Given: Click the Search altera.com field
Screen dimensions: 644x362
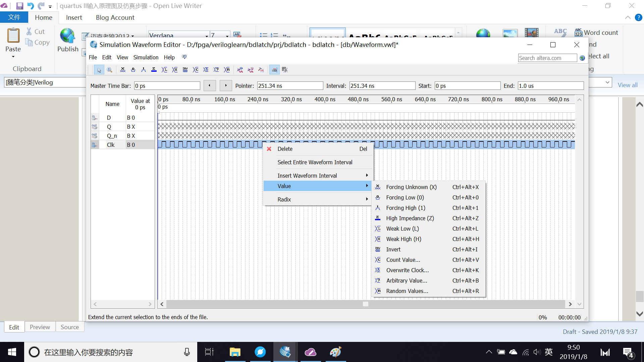Looking at the screenshot, I should (547, 58).
